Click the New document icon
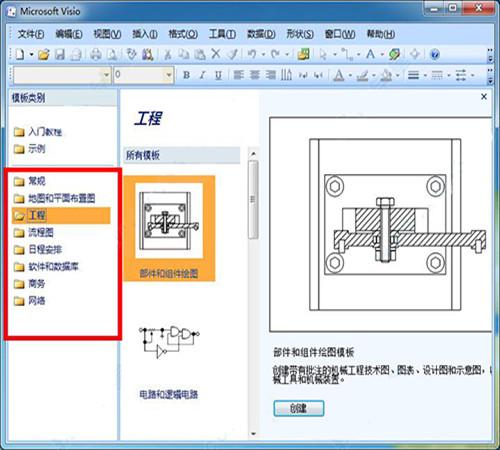Image resolution: width=500 pixels, height=450 pixels. 20,54
